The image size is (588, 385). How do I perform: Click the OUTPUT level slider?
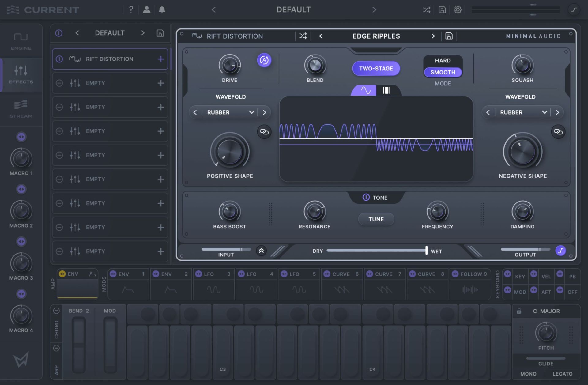pyautogui.click(x=525, y=249)
